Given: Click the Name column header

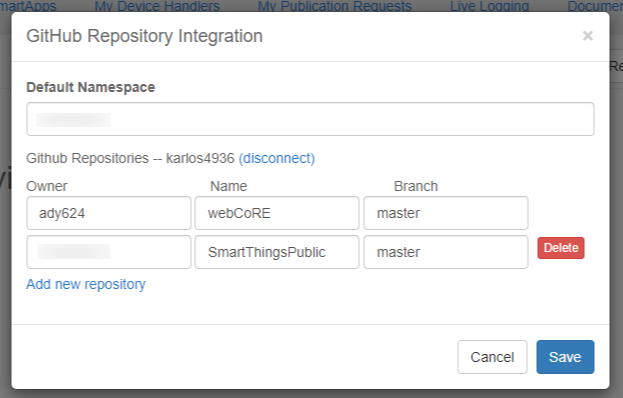Looking at the screenshot, I should click(x=228, y=186).
